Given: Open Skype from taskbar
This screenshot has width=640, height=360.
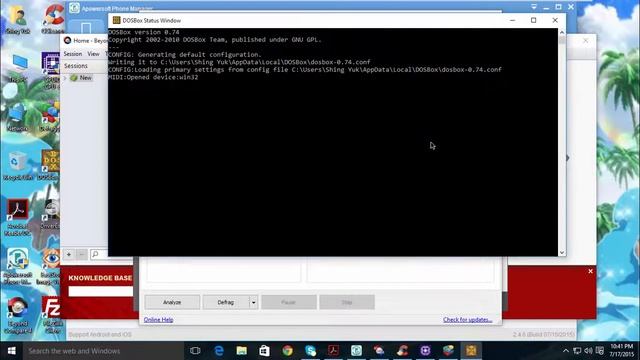Looking at the screenshot, I should click(311, 351).
